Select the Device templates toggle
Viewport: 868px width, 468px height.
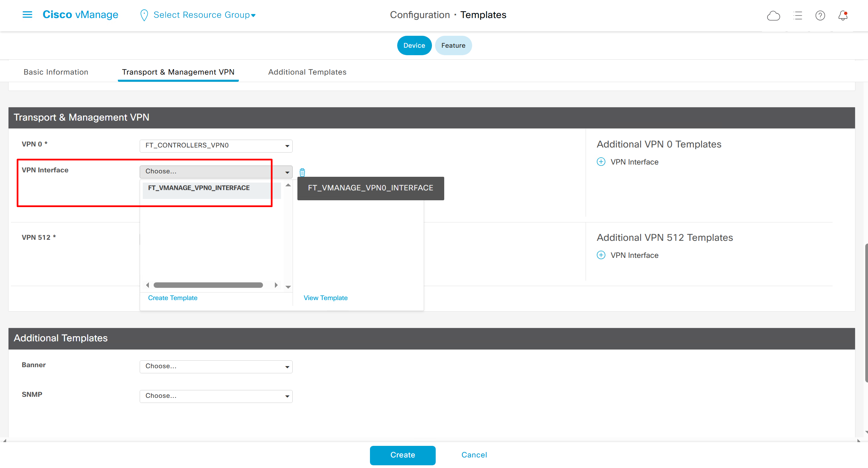click(x=414, y=45)
